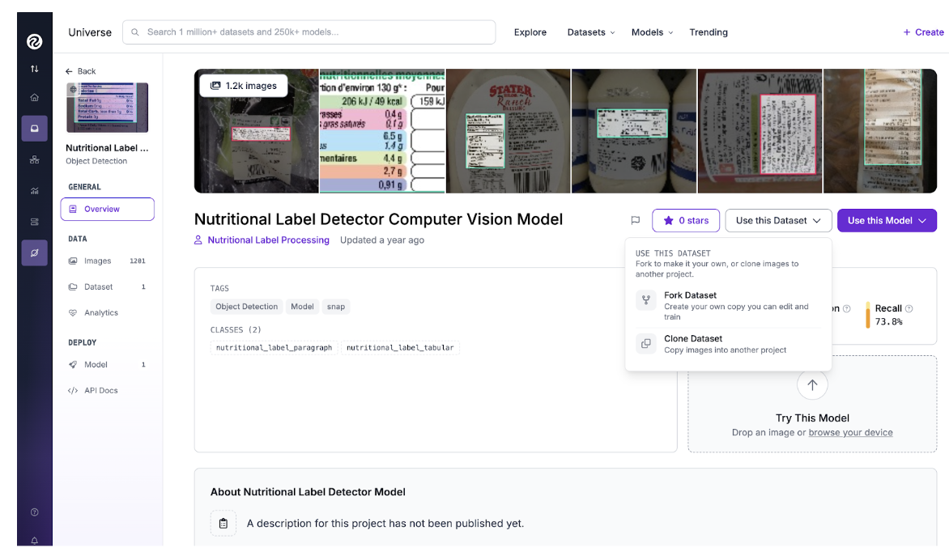Image resolution: width=949 pixels, height=560 pixels.
Task: Open the Images section in the sidebar
Action: point(98,261)
